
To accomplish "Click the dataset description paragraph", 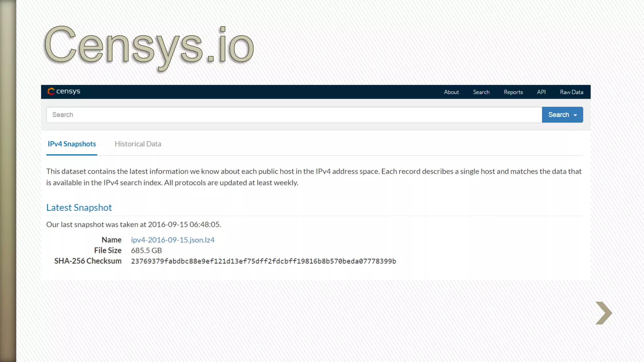I will point(314,177).
